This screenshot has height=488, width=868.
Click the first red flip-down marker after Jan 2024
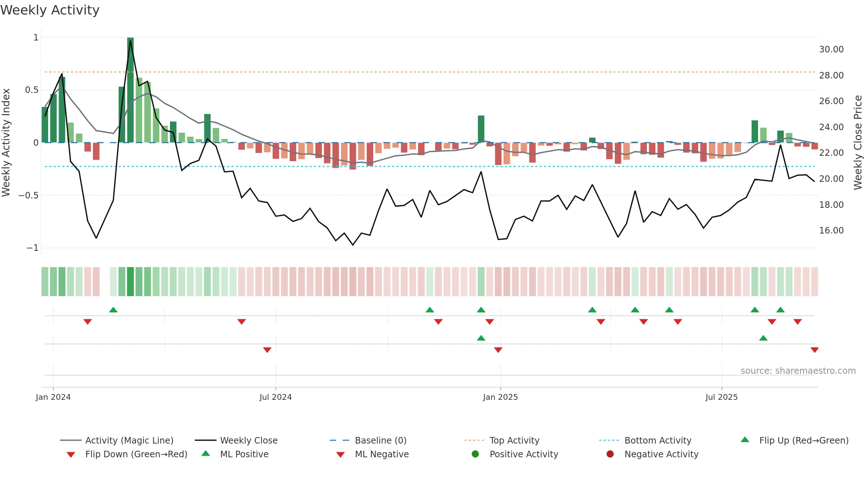[88, 322]
